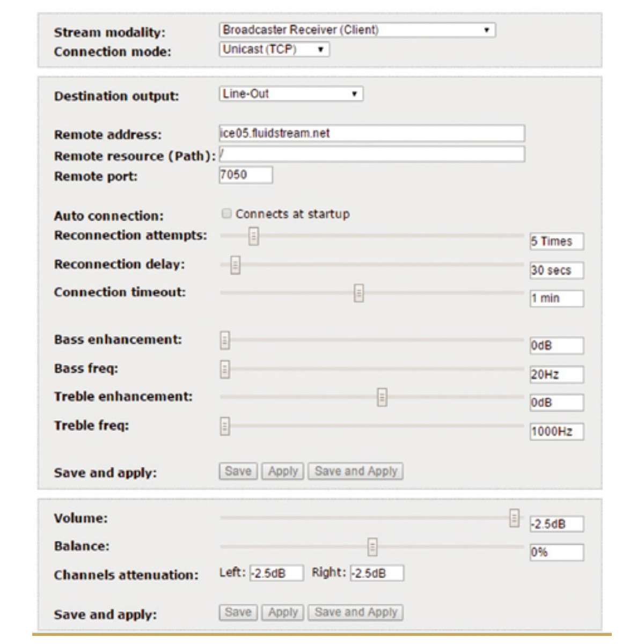The height and width of the screenshot is (644, 644).
Task: Click the Right channel attenuation field
Action: [x=377, y=574]
